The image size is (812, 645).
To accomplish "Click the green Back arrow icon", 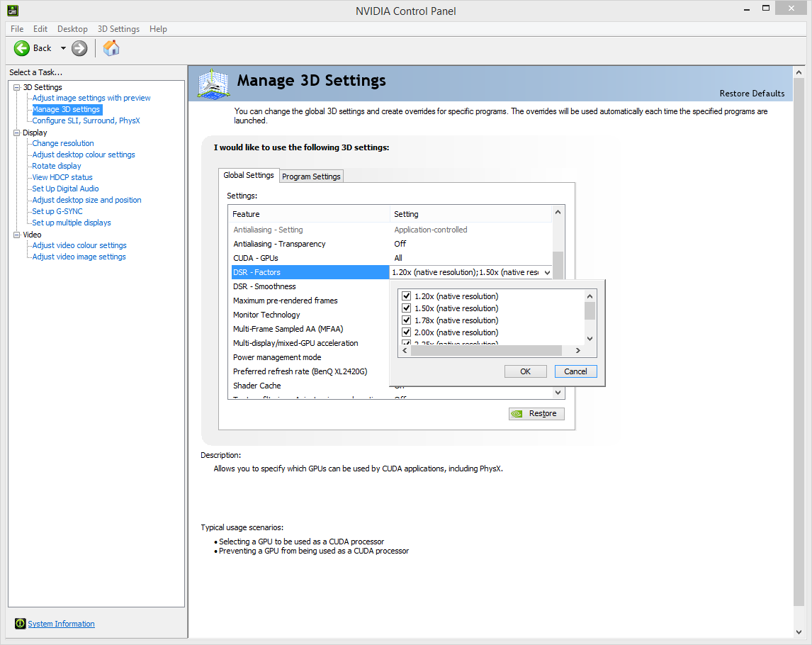I will pos(22,48).
